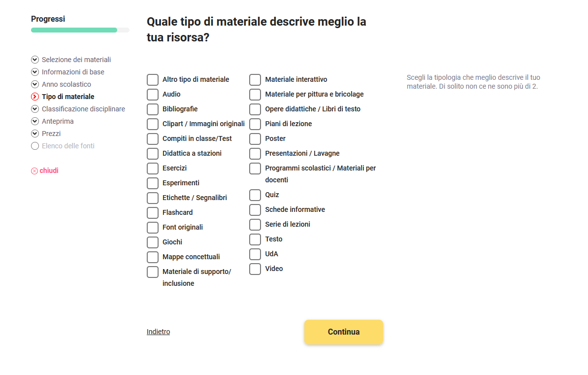
Task: Click check icon beside Prezzi step
Action: [34, 134]
